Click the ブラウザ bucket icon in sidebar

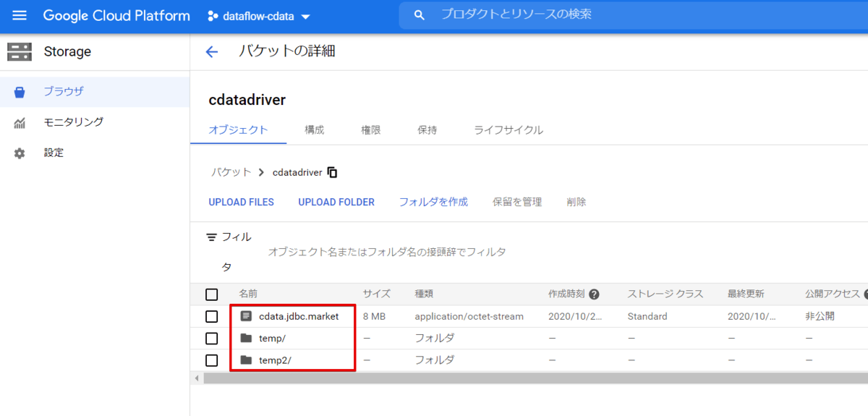point(20,92)
